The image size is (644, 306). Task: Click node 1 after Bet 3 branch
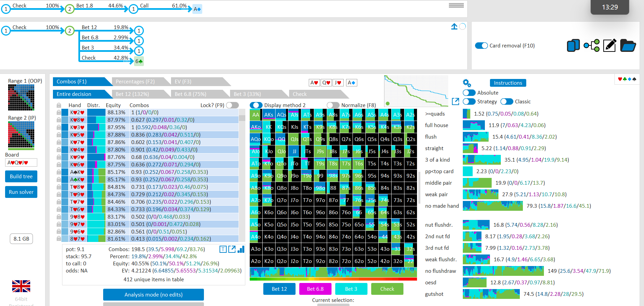(139, 51)
